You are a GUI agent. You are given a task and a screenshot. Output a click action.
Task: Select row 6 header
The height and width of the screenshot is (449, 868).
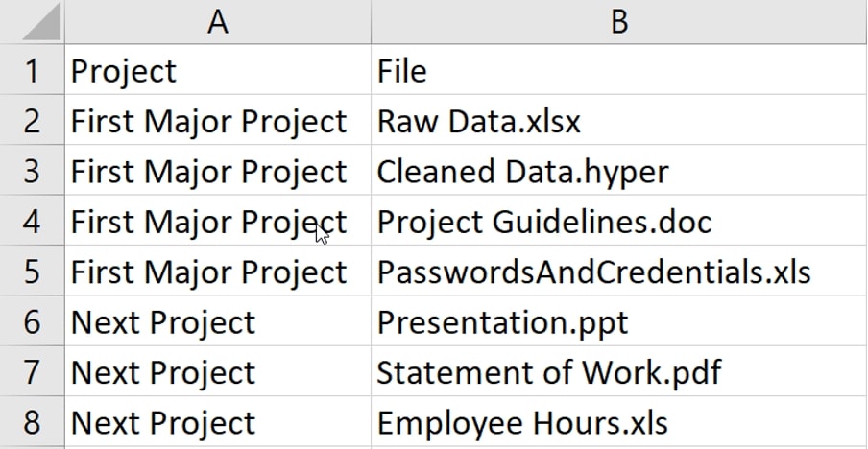tap(32, 320)
